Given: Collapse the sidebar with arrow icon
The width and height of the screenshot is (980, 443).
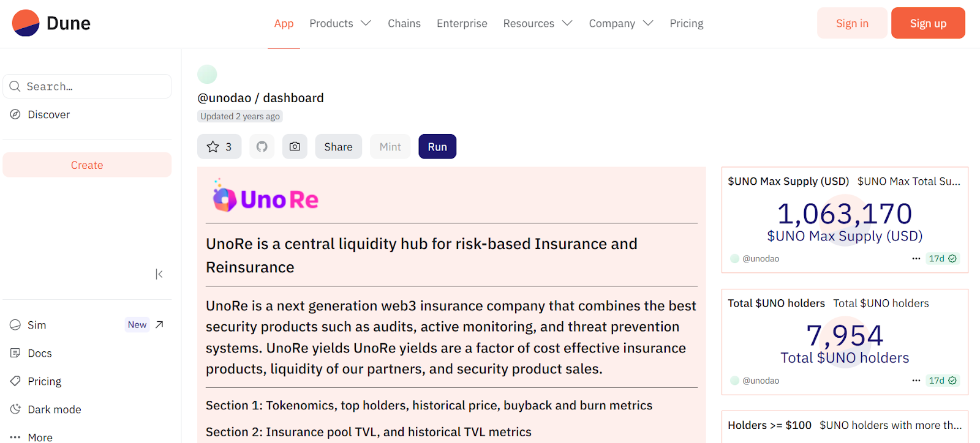Looking at the screenshot, I should 159,274.
